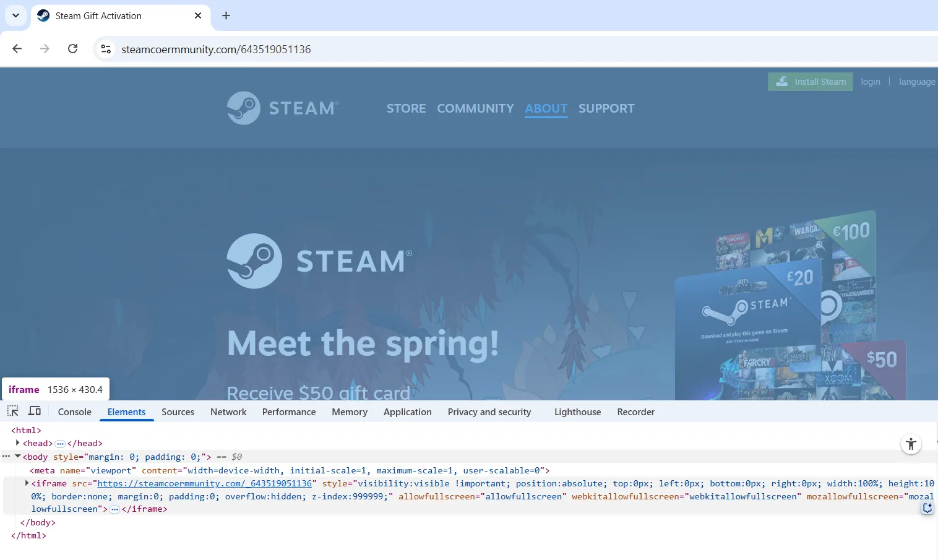Click the AI assistance icon on iframe row
Viewport: 938px width, 560px height.
click(x=927, y=508)
